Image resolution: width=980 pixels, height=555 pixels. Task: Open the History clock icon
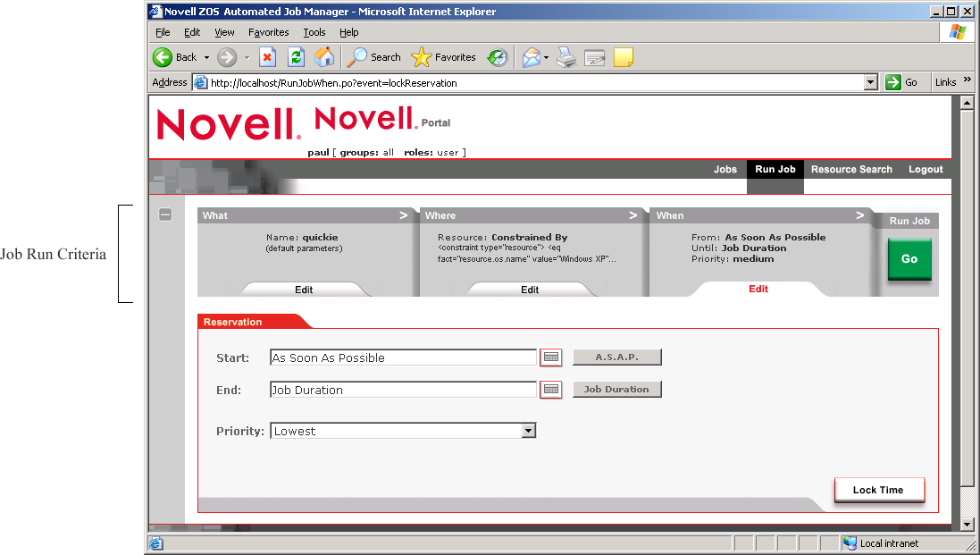pos(498,57)
